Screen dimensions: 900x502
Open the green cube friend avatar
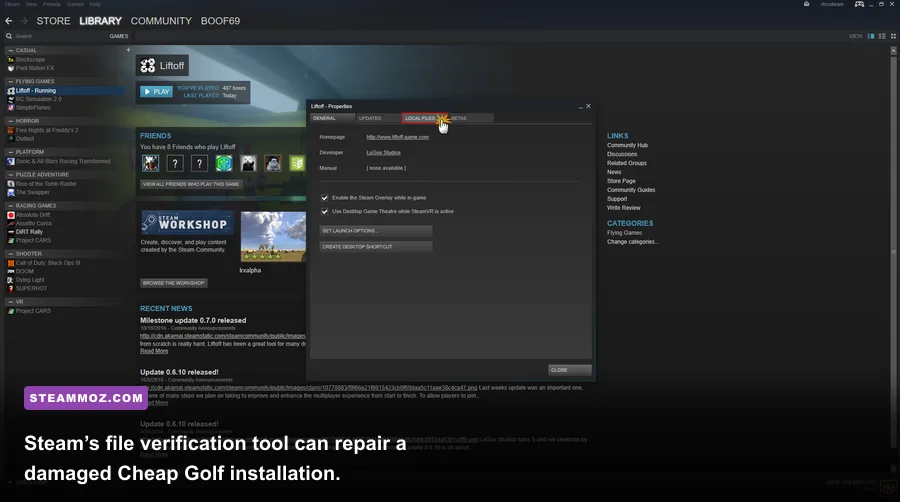[224, 164]
